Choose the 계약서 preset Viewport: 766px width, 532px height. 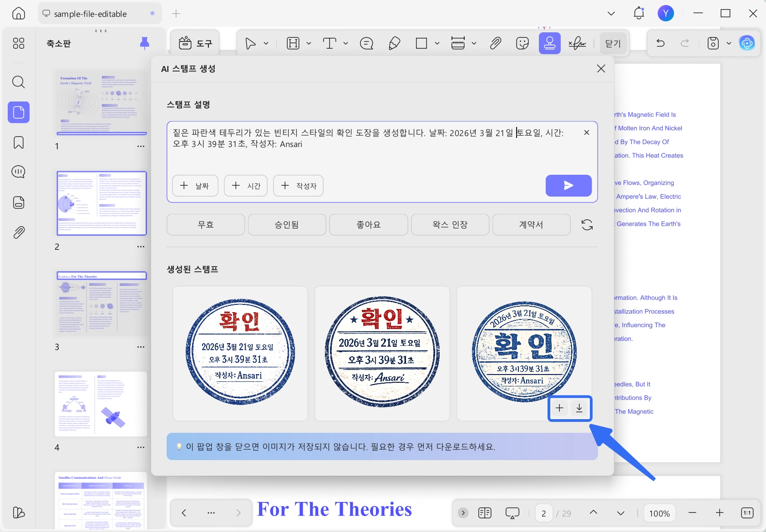531,225
